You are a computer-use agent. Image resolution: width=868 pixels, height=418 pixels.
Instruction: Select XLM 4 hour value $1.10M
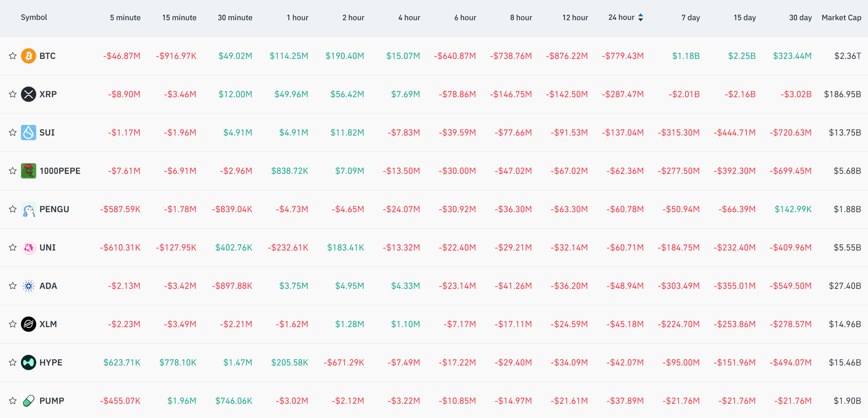click(x=406, y=324)
